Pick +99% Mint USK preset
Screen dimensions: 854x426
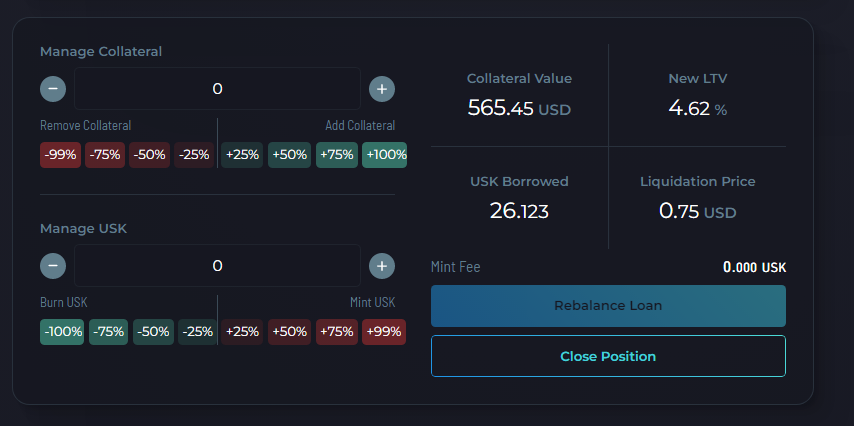(384, 332)
